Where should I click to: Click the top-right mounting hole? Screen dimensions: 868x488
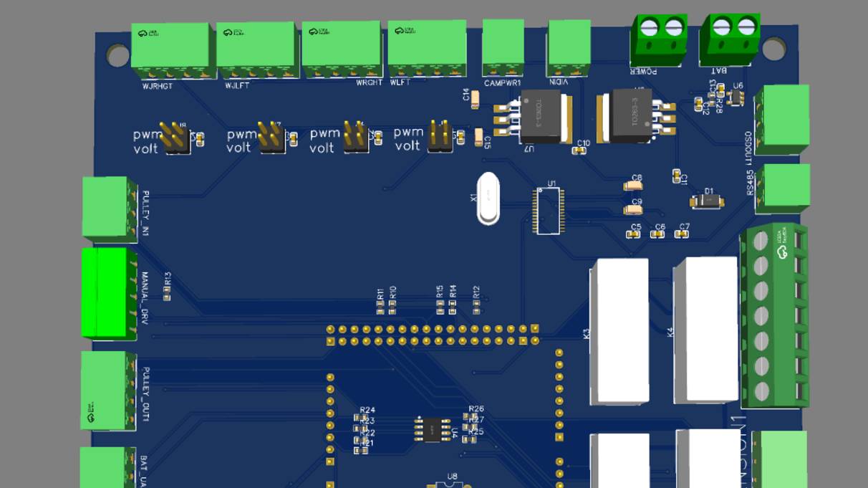(773, 49)
